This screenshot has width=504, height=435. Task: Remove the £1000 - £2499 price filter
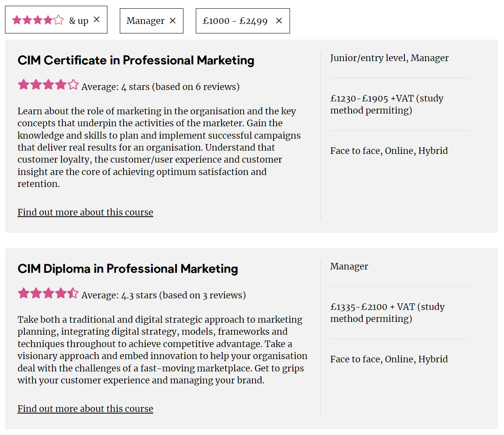[279, 21]
